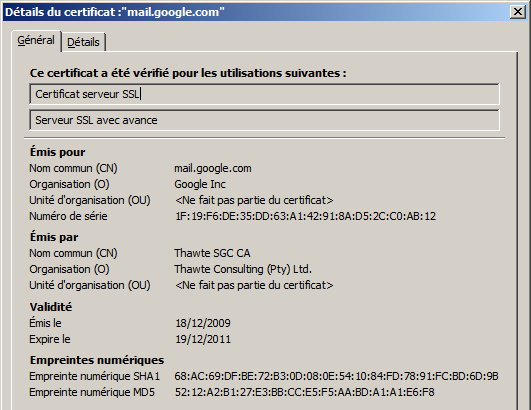Click the Émis pour section heading
Viewport: 531px width, 410px height.
(57, 152)
